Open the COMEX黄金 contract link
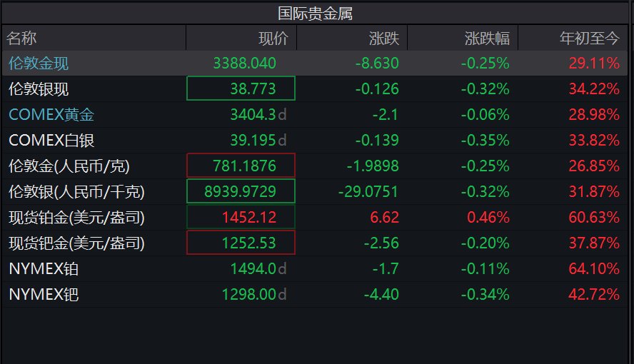634x364 pixels. (x=51, y=115)
